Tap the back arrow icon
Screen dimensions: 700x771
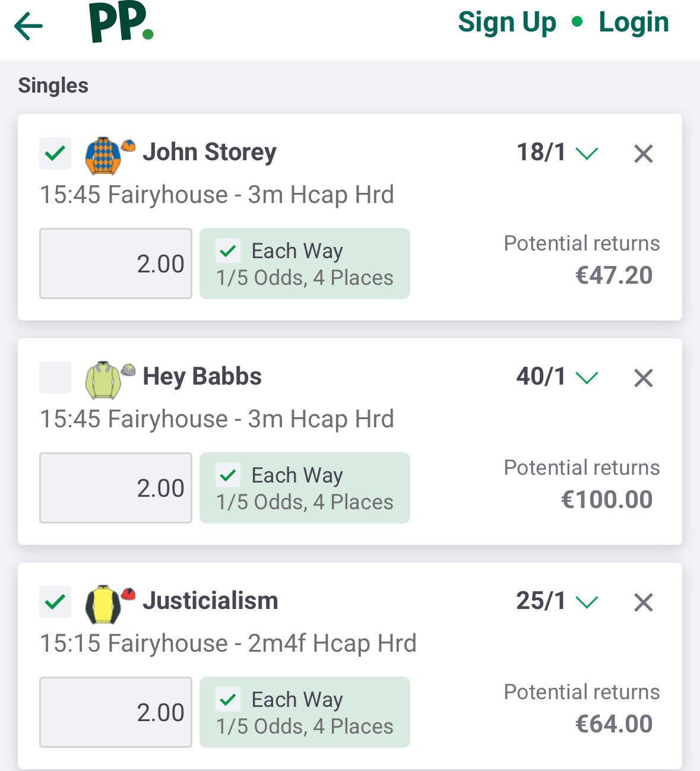point(28,26)
